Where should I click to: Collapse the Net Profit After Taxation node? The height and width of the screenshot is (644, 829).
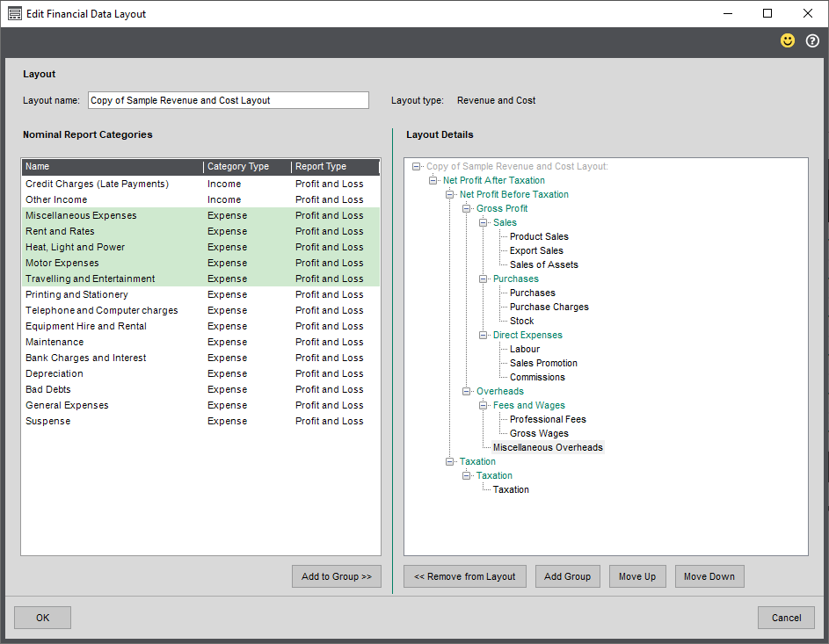433,181
